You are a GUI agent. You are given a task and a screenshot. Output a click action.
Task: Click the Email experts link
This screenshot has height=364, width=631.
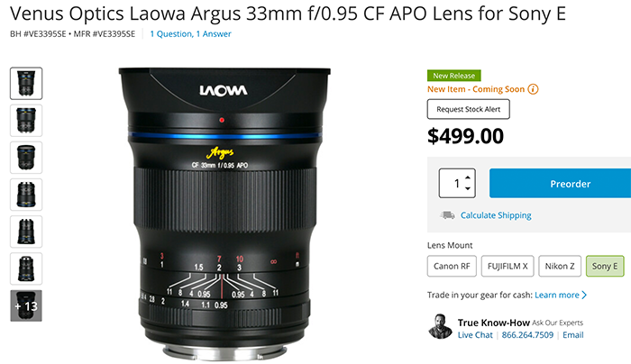tap(573, 334)
